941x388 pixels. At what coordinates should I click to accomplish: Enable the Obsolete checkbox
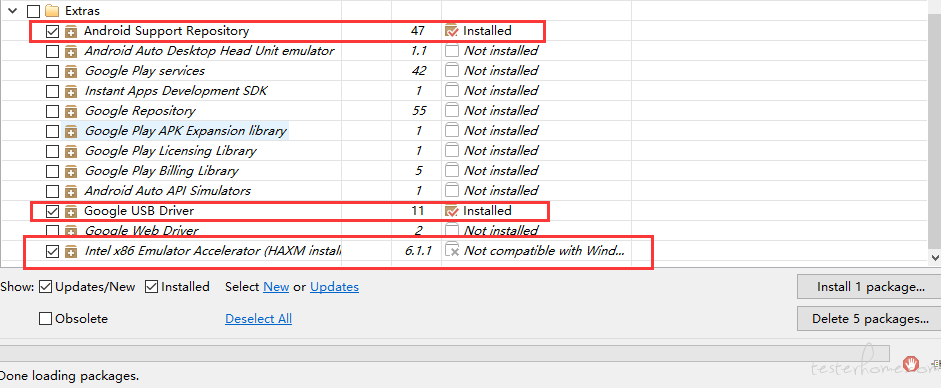(45, 318)
